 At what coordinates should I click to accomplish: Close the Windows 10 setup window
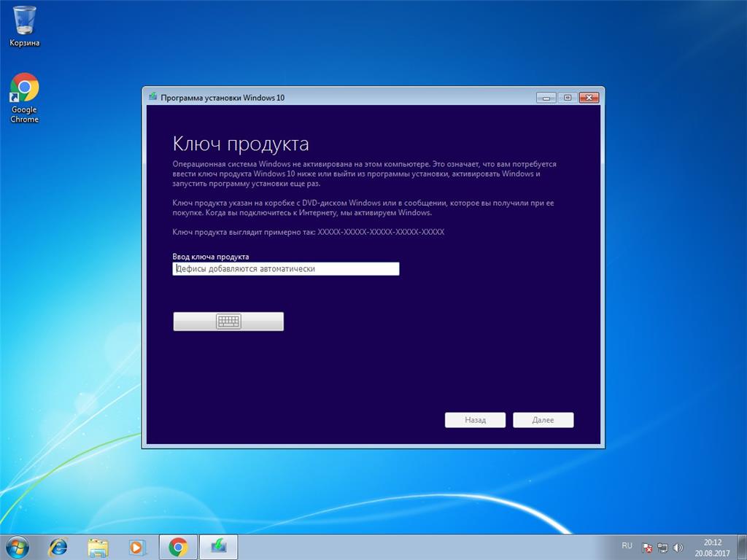(x=589, y=98)
